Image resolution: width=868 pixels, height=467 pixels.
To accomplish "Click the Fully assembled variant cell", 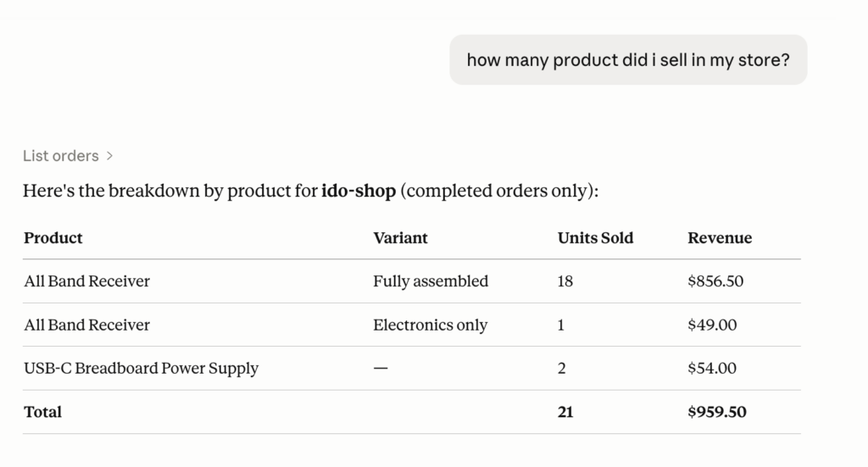I will point(431,281).
